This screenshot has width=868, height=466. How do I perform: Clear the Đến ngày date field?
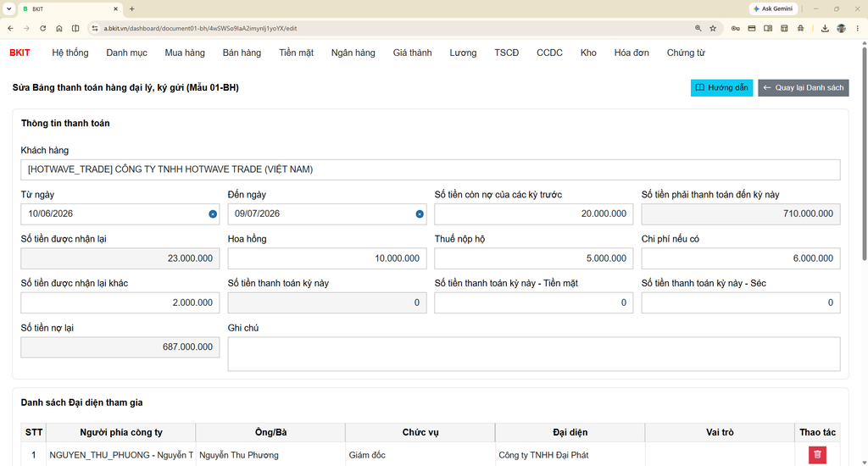pyautogui.click(x=420, y=214)
